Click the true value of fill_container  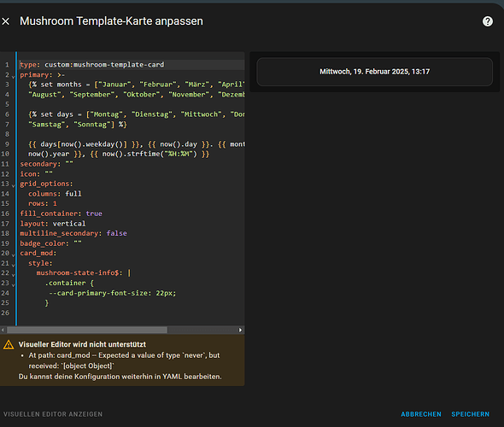94,213
